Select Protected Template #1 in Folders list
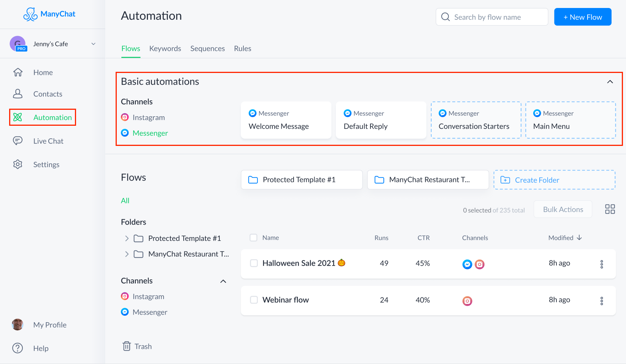 click(184, 238)
